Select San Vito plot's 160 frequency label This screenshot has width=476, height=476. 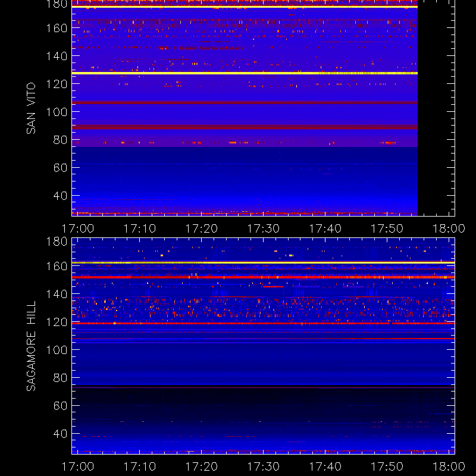pyautogui.click(x=57, y=28)
